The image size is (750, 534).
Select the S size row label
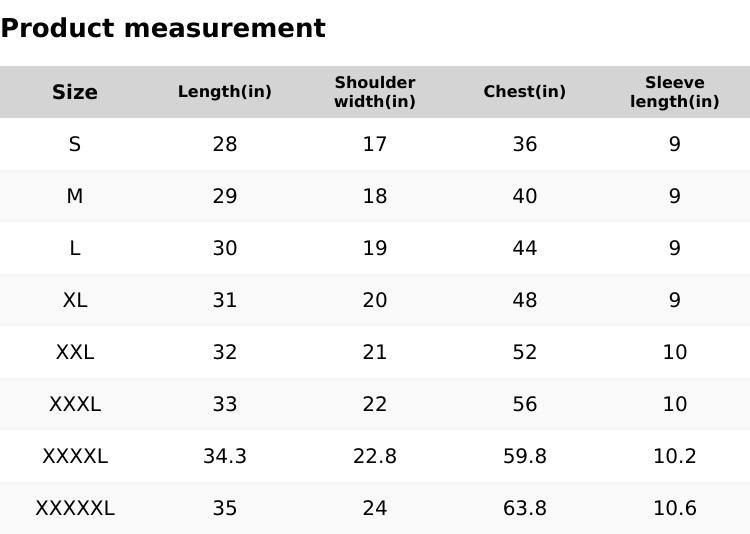(x=75, y=144)
